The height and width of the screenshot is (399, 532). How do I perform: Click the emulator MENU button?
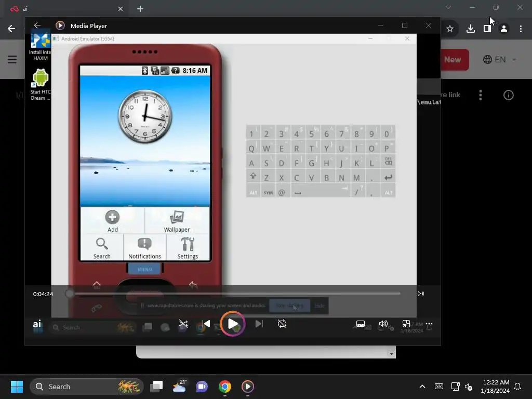coord(145,270)
